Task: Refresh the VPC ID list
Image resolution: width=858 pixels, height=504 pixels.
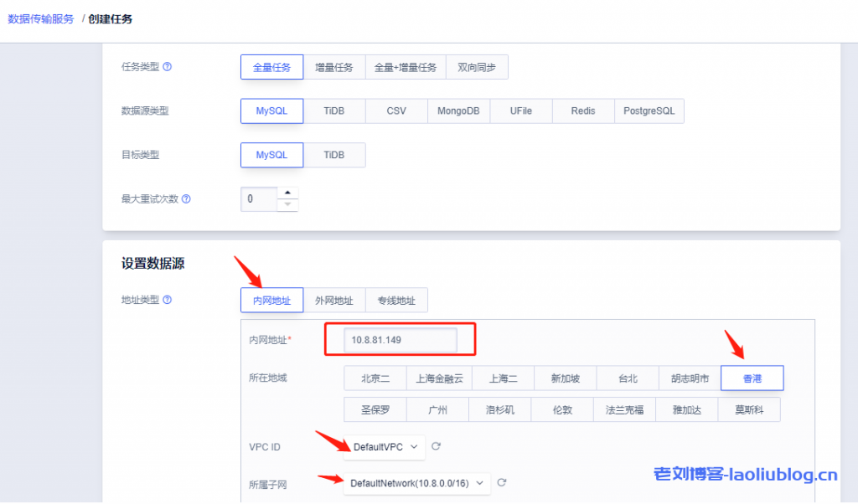Action: pos(436,447)
